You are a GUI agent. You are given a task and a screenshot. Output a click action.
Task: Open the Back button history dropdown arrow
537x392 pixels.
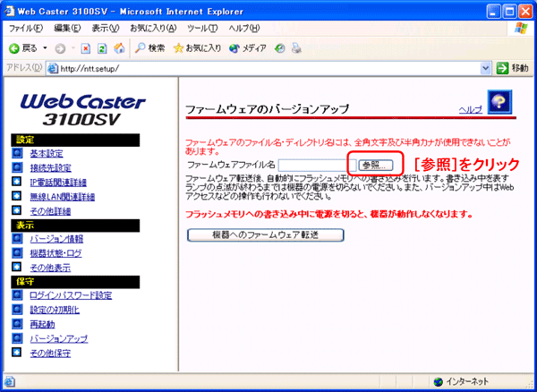click(45, 48)
